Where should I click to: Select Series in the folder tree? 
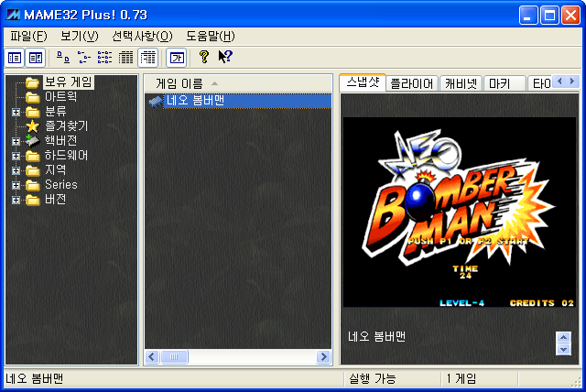coord(61,185)
